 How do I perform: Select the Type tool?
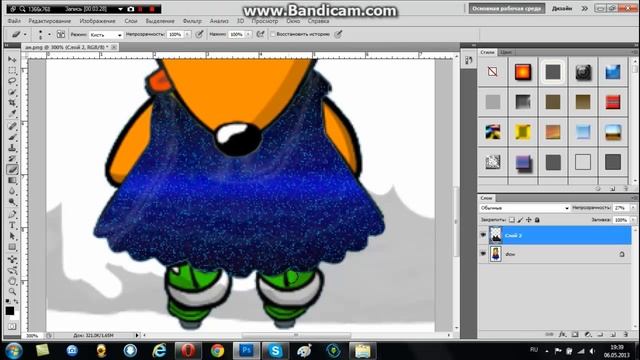[12, 225]
